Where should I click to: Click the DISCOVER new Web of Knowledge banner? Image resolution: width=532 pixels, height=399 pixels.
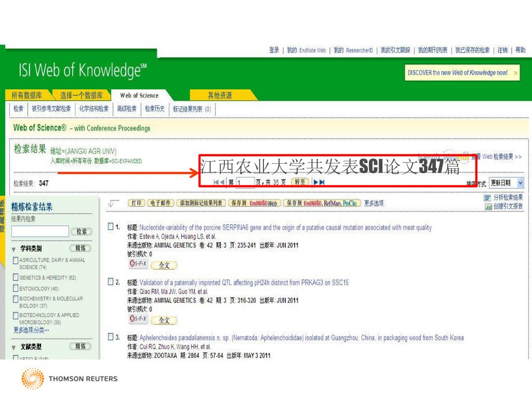click(x=462, y=73)
